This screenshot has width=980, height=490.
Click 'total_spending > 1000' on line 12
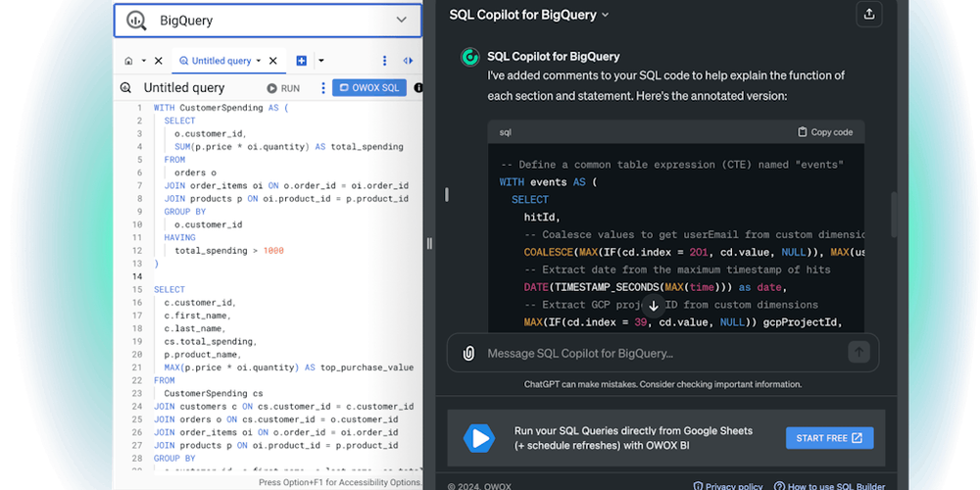(x=228, y=251)
